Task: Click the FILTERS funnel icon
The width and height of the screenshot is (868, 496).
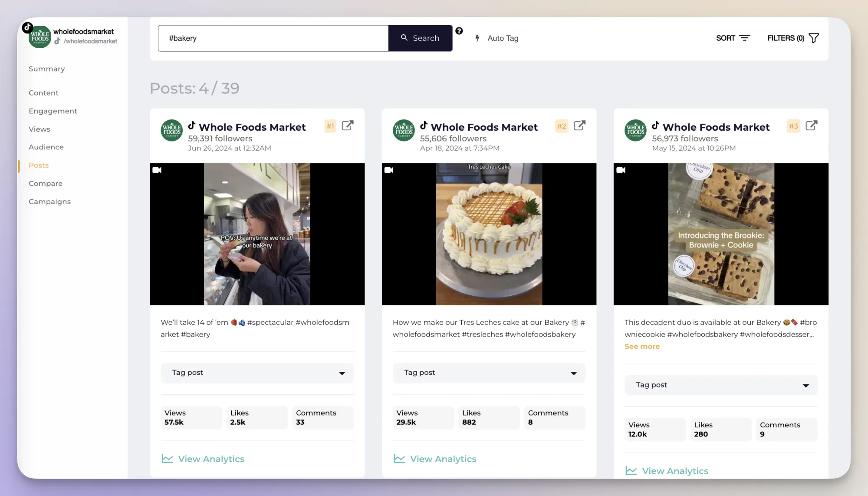Action: click(814, 38)
